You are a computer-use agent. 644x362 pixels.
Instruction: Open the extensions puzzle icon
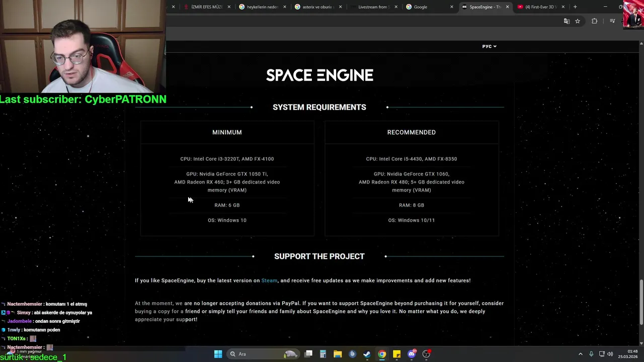tap(594, 21)
